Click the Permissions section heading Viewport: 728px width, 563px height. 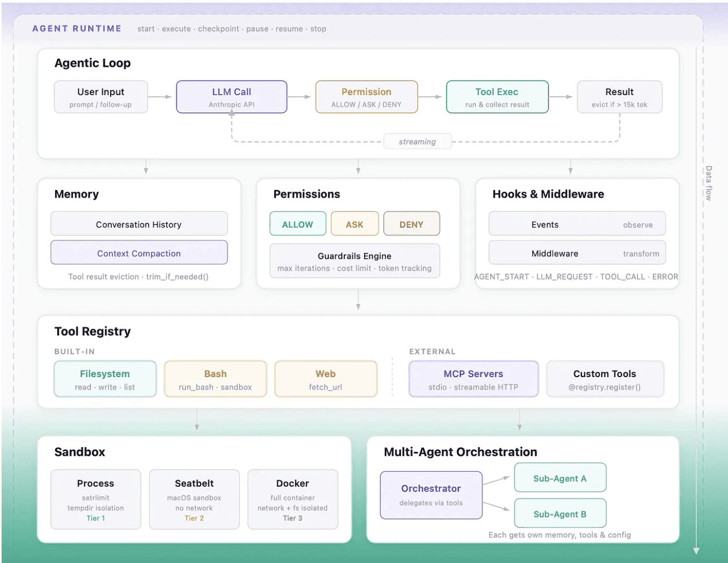(x=307, y=194)
